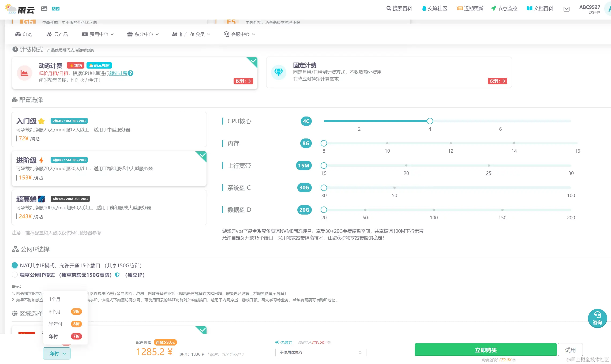This screenshot has width=611, height=364.
Task: Click the 试用 trial button
Action: pos(570,350)
